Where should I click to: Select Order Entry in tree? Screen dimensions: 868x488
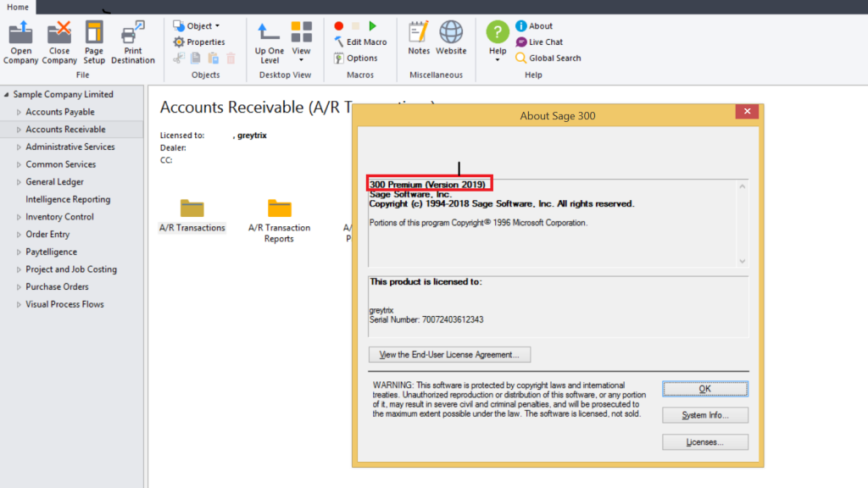(47, 235)
